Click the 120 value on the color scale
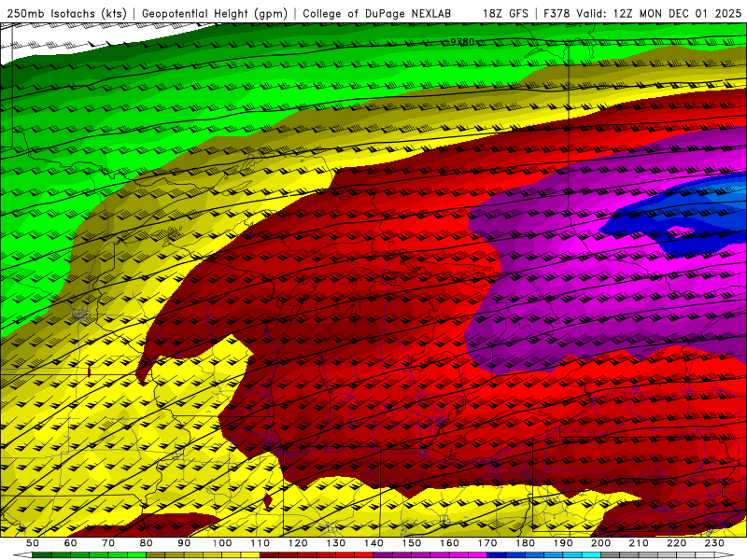Screen dimensions: 747x560 298,543
